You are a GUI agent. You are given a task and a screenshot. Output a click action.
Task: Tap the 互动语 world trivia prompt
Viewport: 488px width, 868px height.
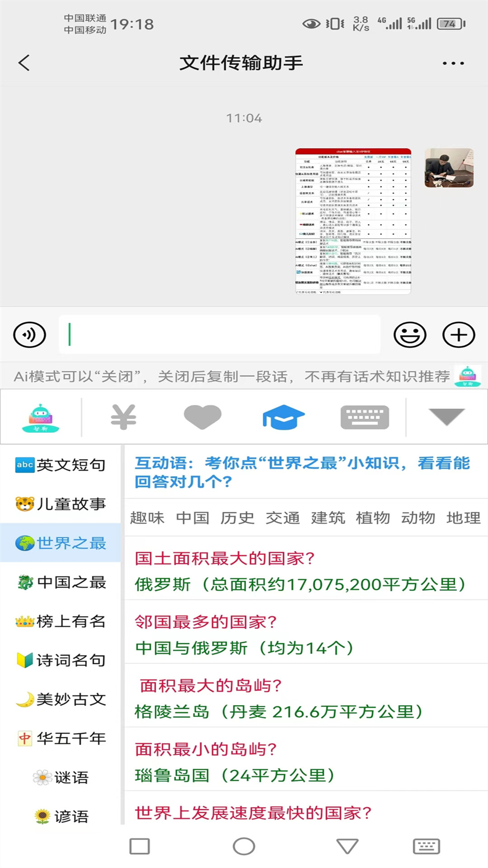[x=302, y=472]
